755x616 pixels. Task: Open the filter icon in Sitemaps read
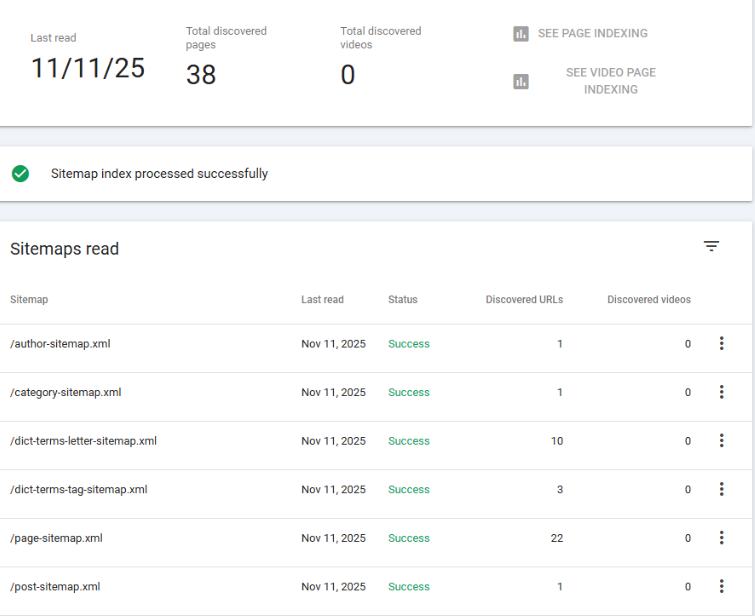pyautogui.click(x=711, y=246)
